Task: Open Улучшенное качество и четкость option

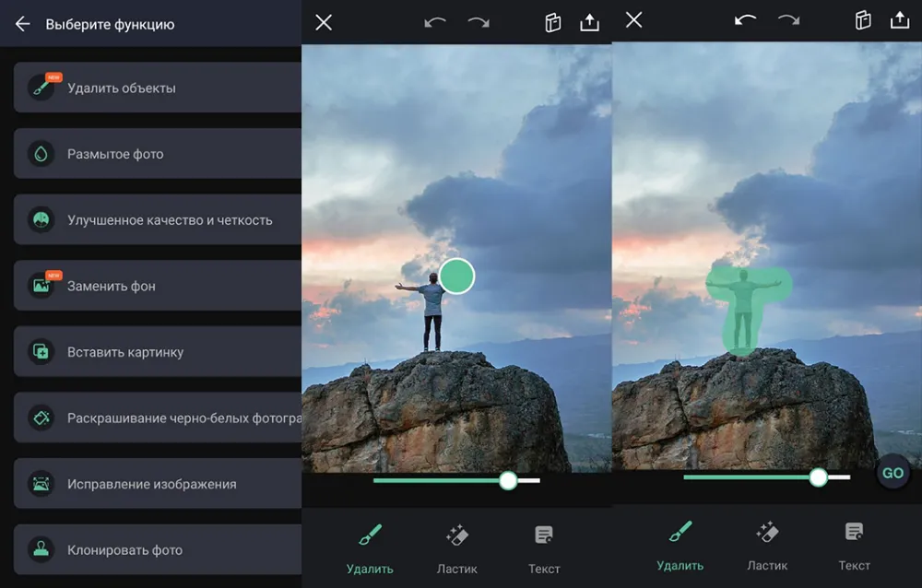Action: click(169, 220)
